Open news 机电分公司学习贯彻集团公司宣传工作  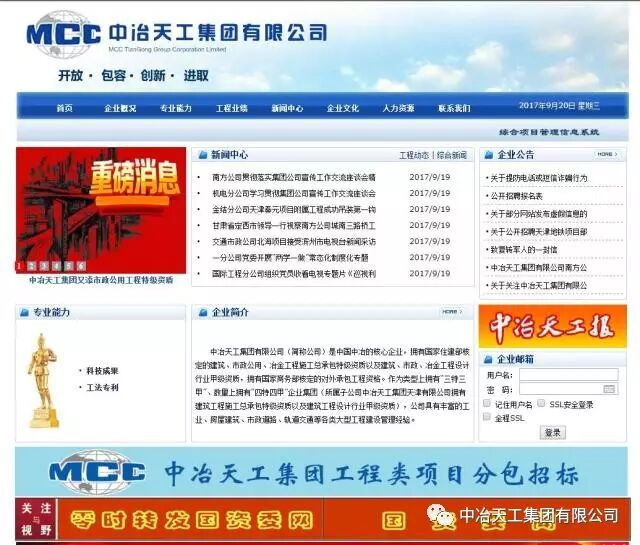coord(293,193)
